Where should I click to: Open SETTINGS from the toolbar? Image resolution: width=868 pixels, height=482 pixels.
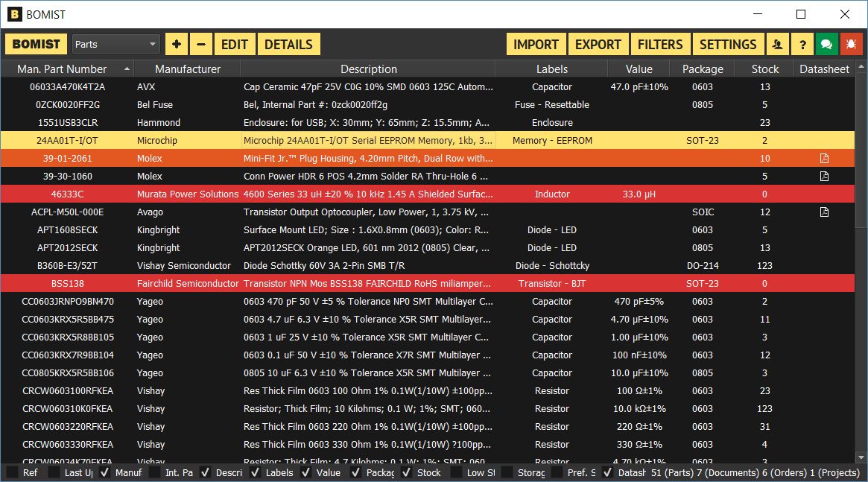click(x=728, y=43)
